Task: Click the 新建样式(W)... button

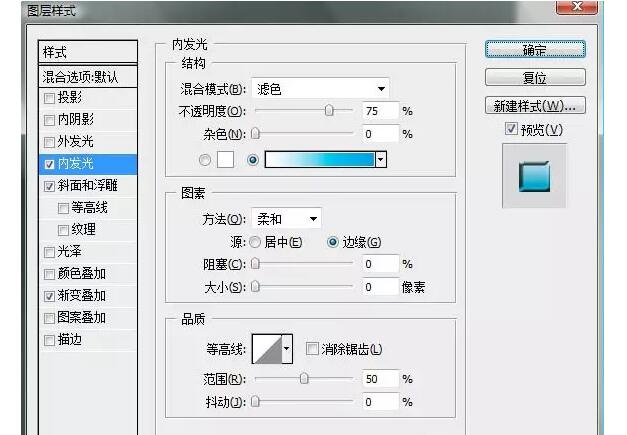Action: [x=535, y=106]
